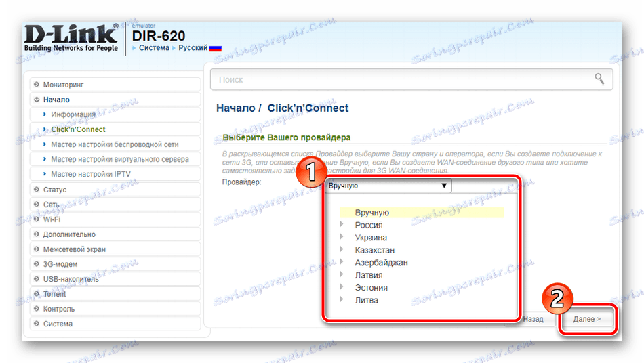This screenshot has width=644, height=363.
Task: Click the USB-накопитель arrow icon
Action: tap(37, 279)
